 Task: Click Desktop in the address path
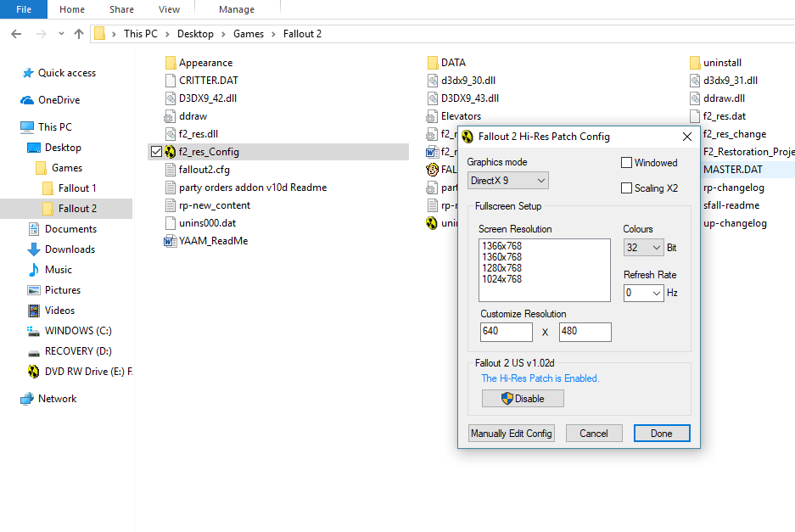pos(195,34)
